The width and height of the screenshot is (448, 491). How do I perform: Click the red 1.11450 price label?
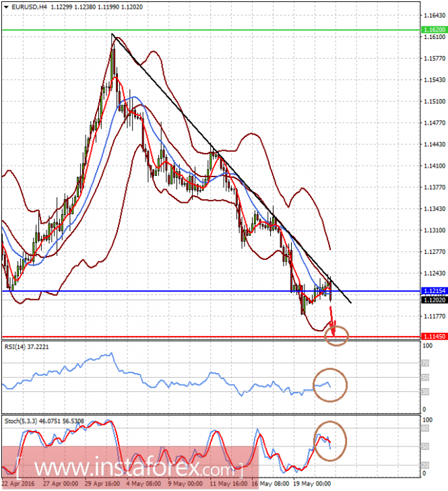tap(434, 337)
